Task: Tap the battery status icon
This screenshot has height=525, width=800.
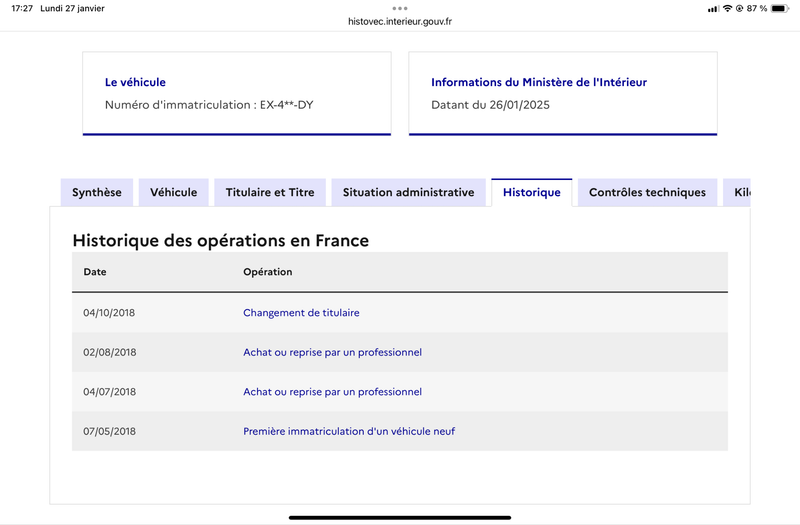Action: click(x=780, y=8)
